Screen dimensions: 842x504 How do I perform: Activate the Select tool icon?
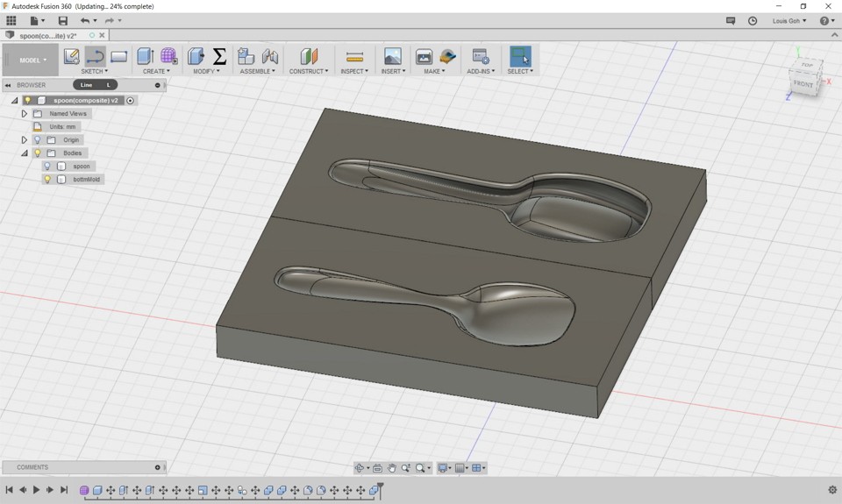520,56
